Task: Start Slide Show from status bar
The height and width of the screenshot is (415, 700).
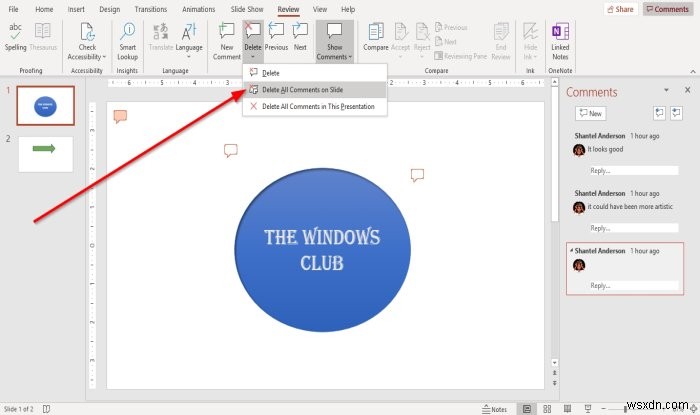Action: click(588, 409)
